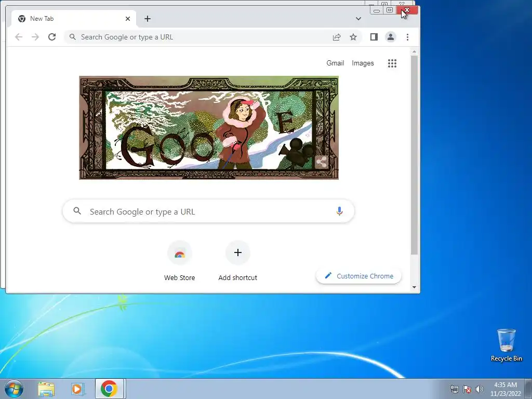Image resolution: width=532 pixels, height=399 pixels.
Task: Share this page from the address bar
Action: click(337, 37)
